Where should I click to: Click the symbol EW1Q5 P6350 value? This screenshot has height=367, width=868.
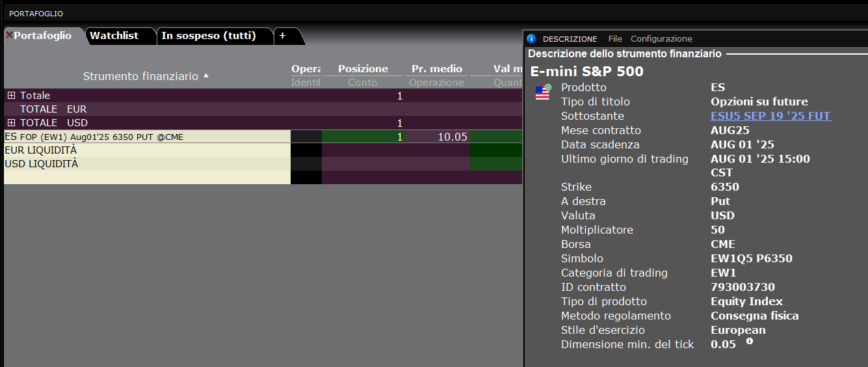click(x=752, y=258)
